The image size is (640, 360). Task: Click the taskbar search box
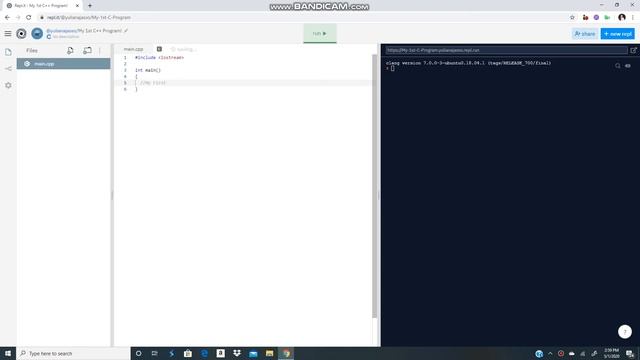point(73,353)
